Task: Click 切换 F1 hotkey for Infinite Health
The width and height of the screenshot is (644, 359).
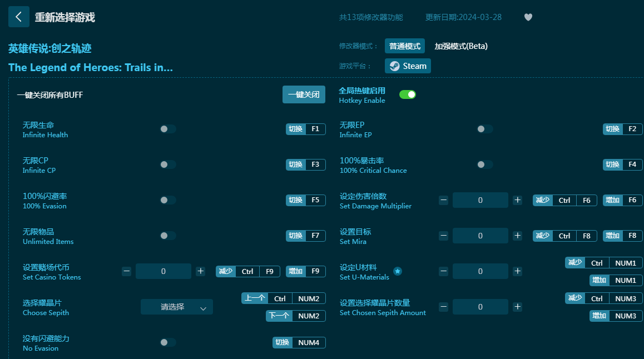Action: coord(305,129)
